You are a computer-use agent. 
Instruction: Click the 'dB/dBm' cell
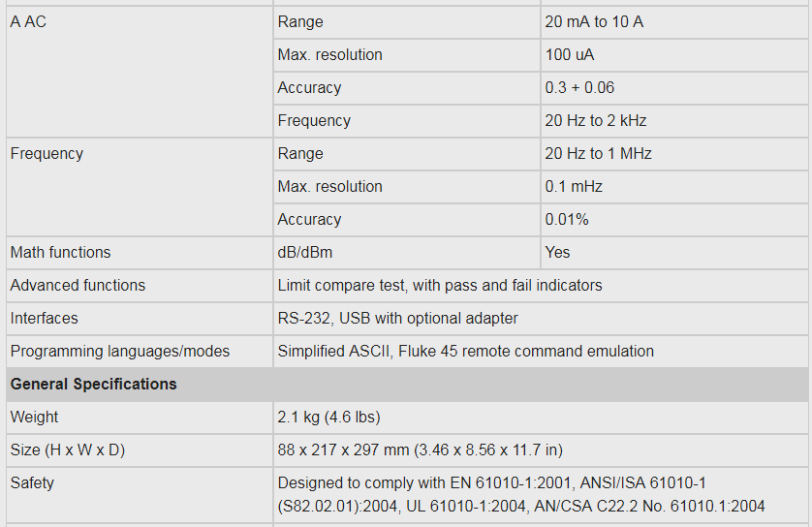point(304,252)
